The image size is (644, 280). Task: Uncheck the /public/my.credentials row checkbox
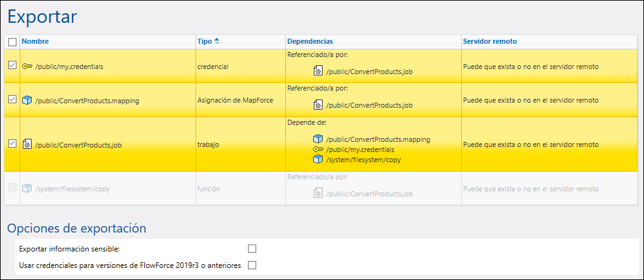tap(12, 65)
